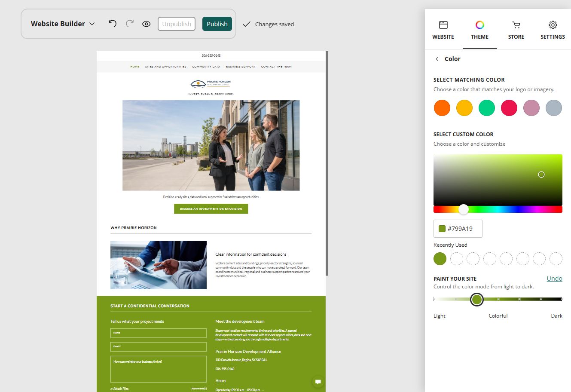This screenshot has width=571, height=392.
Task: Expand the opening hours dropdown
Action: [x=240, y=390]
